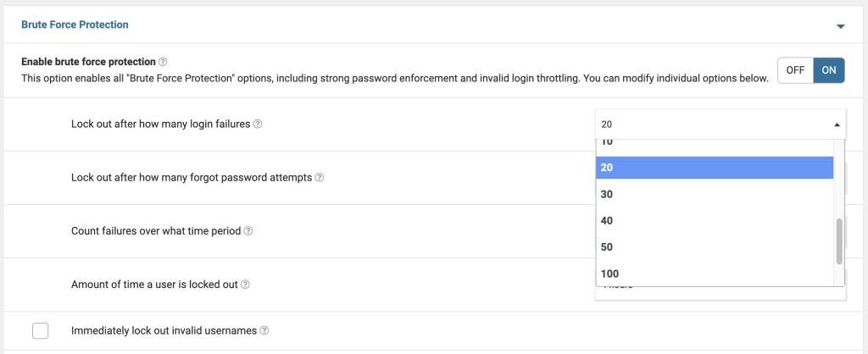Switch brute force protection ON

pos(829,70)
